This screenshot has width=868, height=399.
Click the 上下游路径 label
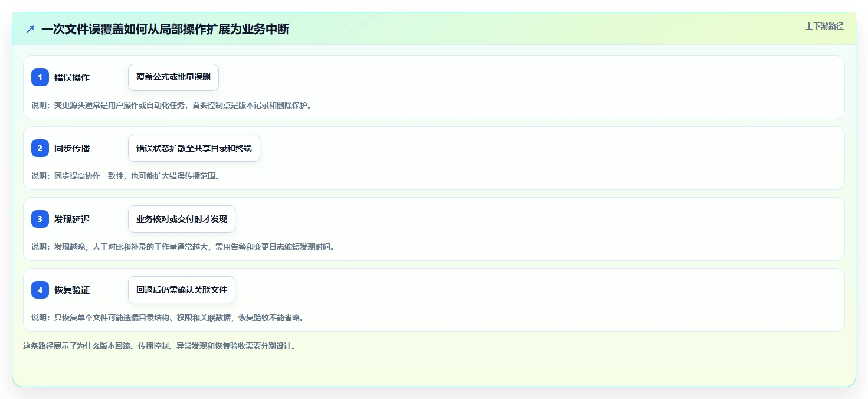pos(825,26)
